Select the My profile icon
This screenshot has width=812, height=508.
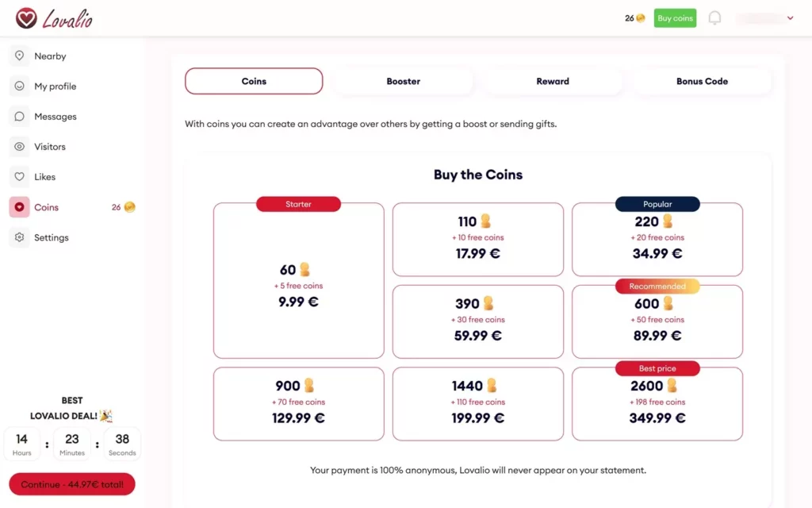pos(20,86)
